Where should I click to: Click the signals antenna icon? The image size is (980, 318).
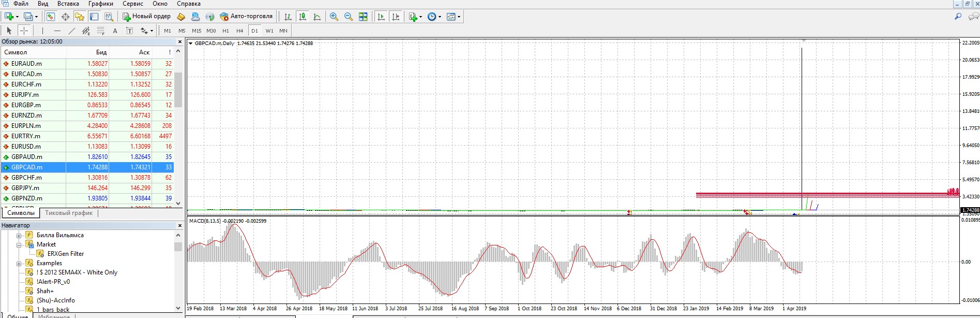210,17
